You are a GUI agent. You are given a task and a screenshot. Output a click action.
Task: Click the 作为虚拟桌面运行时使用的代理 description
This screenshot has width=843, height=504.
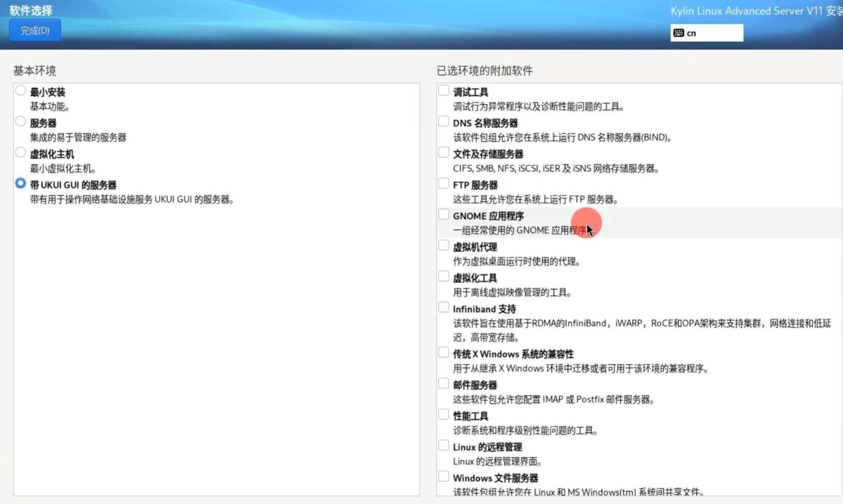tap(517, 262)
